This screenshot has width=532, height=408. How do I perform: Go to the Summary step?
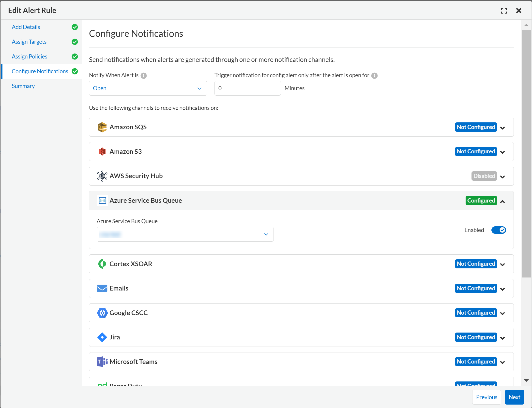pyautogui.click(x=23, y=86)
